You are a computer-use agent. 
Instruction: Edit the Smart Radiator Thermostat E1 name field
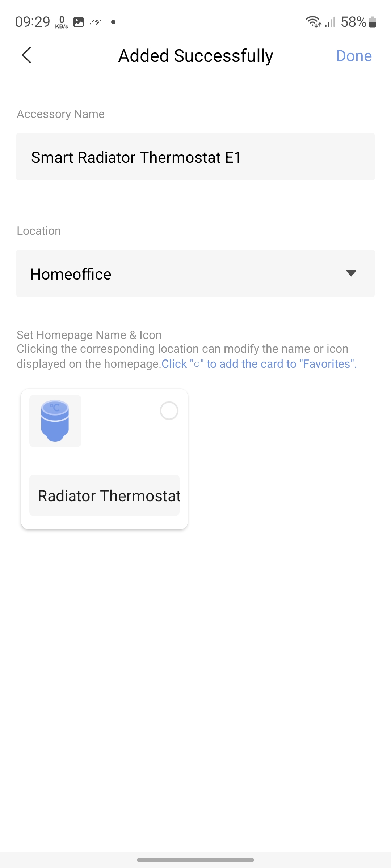point(195,157)
